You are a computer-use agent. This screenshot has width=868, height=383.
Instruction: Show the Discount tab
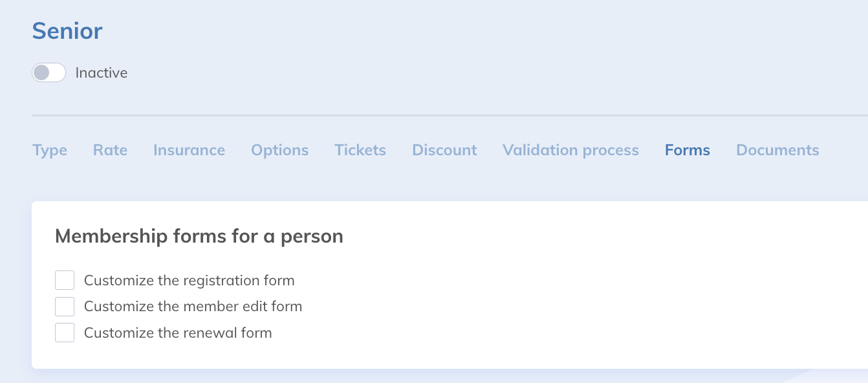pos(444,150)
